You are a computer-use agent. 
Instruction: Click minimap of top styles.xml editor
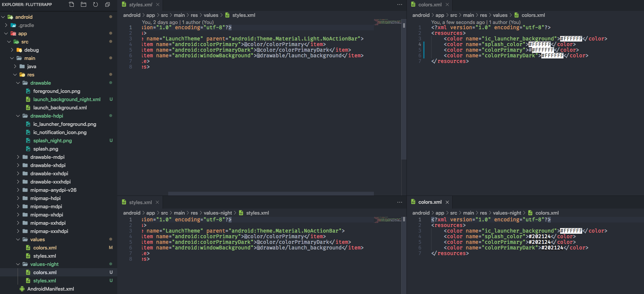pos(387,22)
